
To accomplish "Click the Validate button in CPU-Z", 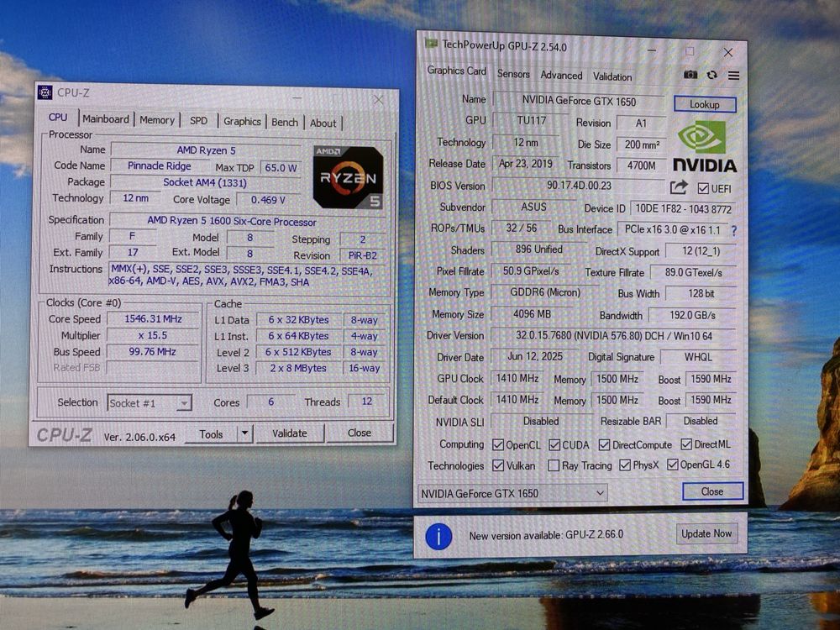I will click(x=290, y=433).
